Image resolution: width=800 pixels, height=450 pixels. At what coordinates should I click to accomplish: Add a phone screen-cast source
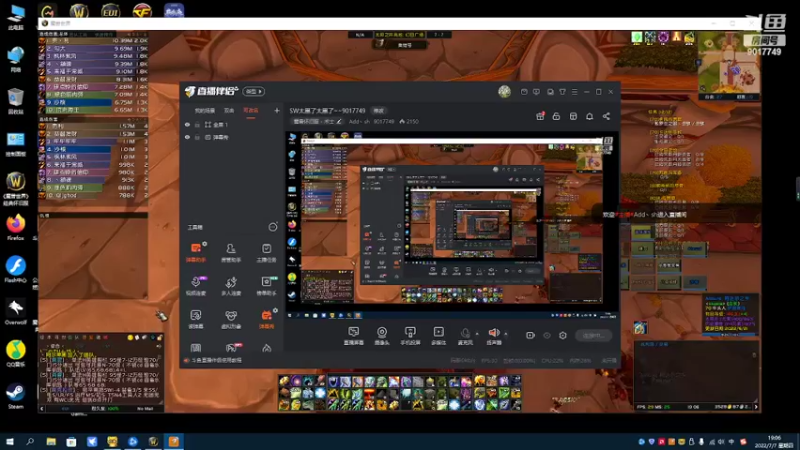tap(410, 336)
